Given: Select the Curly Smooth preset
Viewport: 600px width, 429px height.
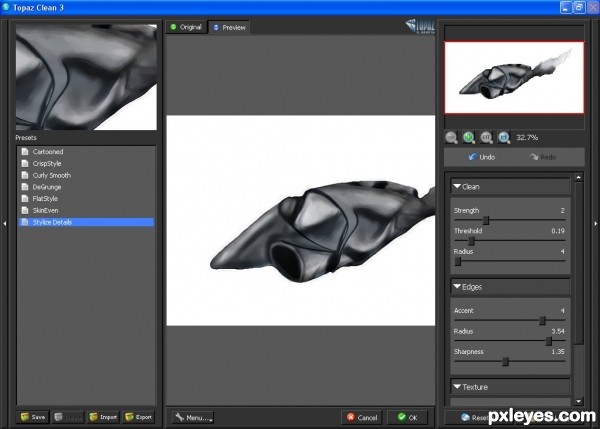Looking at the screenshot, I should pos(86,175).
